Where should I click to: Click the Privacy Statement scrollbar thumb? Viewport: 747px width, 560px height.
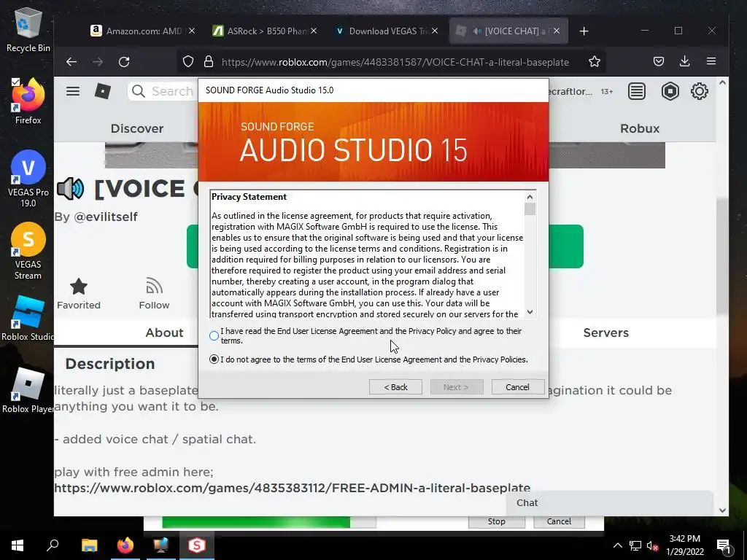click(530, 209)
